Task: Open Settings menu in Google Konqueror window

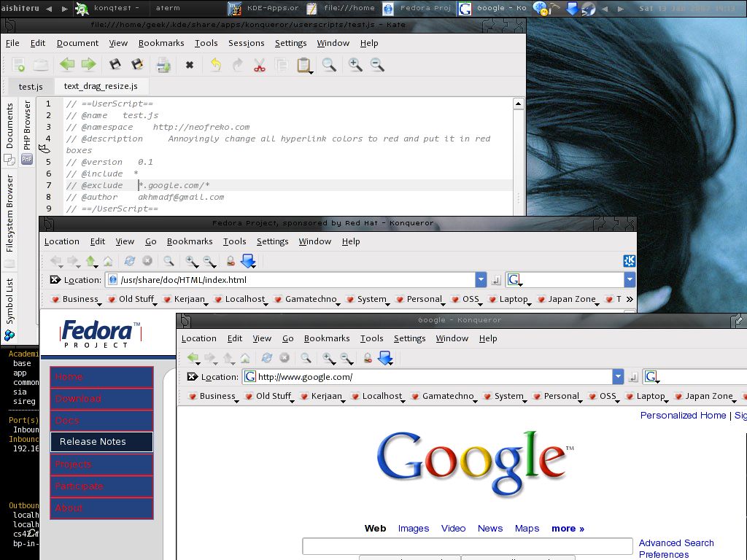Action: pyautogui.click(x=409, y=338)
